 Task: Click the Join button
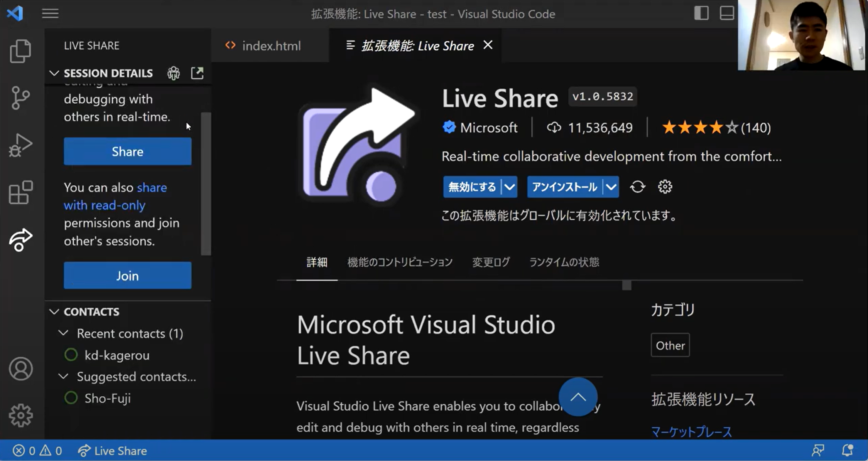tap(127, 276)
